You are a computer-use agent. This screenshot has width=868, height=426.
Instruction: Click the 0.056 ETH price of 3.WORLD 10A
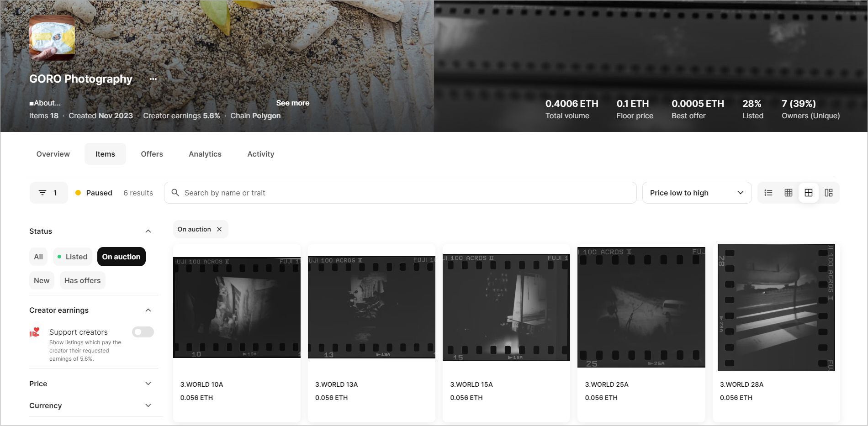[196, 398]
